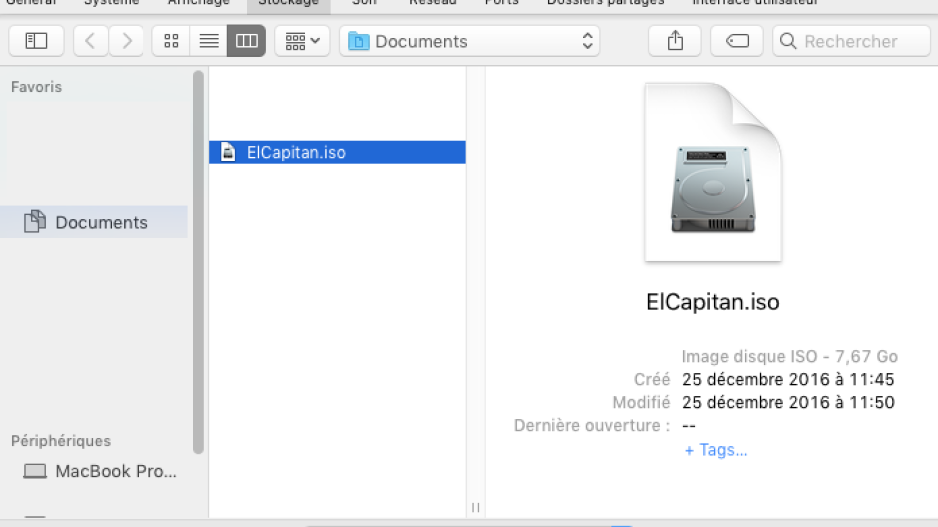This screenshot has height=527, width=938.
Task: Open the Documents folder location popup
Action: [470, 41]
